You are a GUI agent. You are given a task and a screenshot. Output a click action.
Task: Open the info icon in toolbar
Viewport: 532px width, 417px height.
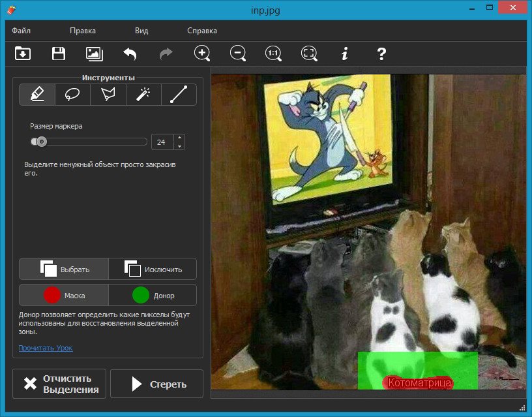point(345,54)
